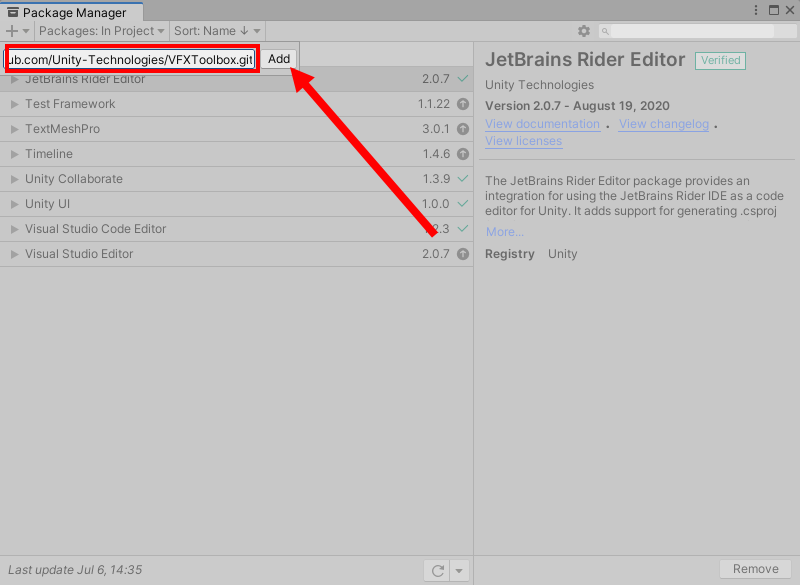Focus the package search field
Viewport: 800px width, 585px height.
click(696, 31)
